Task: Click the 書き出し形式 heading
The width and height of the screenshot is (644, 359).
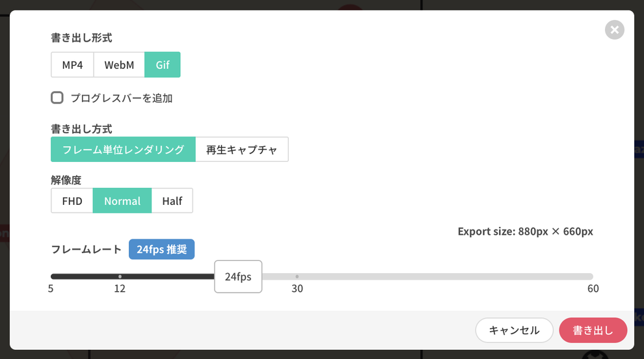Action: [x=81, y=38]
